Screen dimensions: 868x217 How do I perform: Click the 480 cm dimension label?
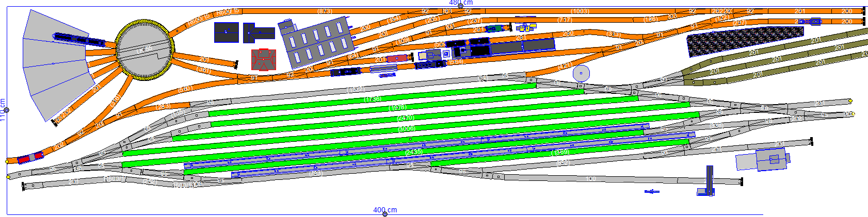coord(461,3)
